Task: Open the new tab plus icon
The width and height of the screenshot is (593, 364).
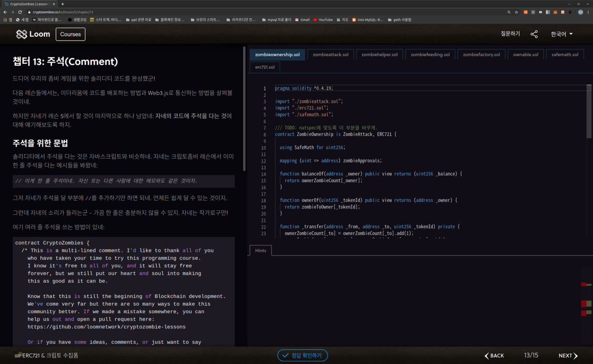Action: (62, 4)
